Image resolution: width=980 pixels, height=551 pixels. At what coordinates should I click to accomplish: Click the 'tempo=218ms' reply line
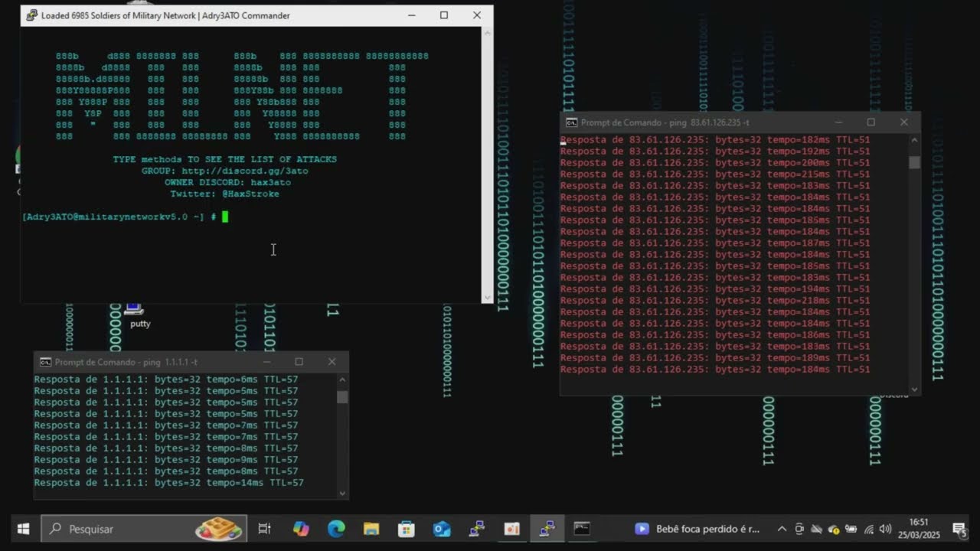click(715, 301)
